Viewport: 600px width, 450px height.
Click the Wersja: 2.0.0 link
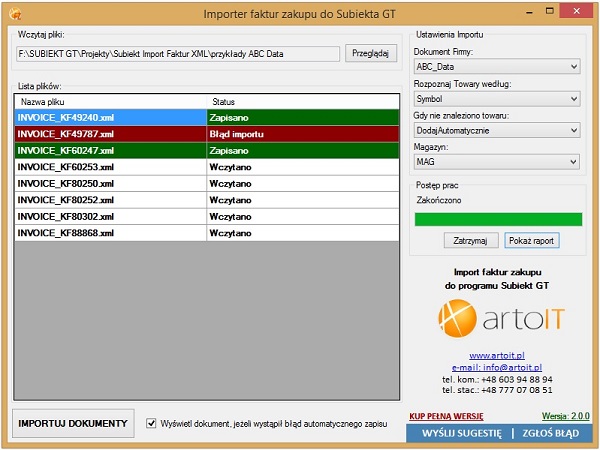tap(566, 416)
